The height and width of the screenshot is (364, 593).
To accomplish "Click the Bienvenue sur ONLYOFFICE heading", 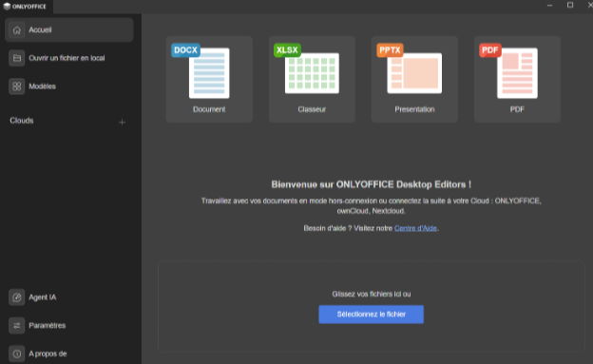I will click(371, 184).
